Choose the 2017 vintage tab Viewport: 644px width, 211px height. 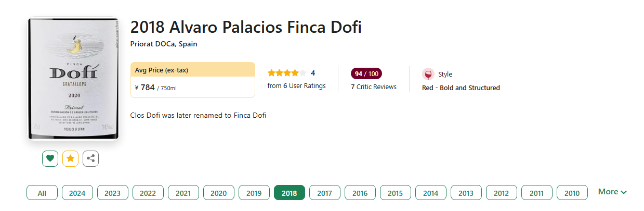[325, 193]
